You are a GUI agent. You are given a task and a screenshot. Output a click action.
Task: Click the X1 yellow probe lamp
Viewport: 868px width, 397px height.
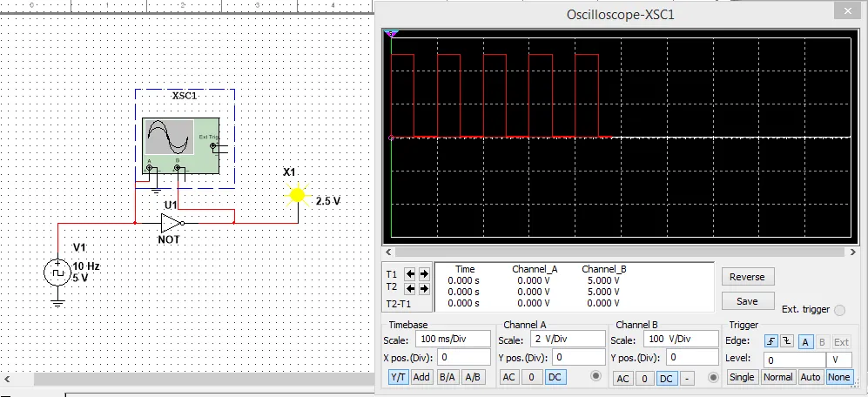[298, 196]
